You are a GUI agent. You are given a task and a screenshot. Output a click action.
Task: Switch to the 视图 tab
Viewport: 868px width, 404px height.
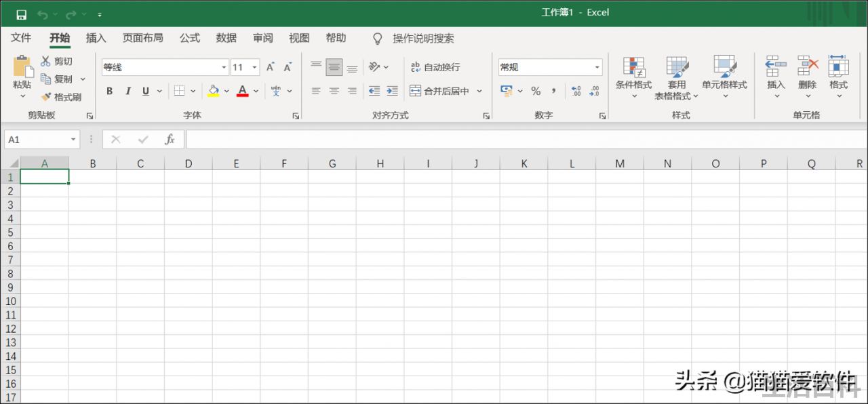click(299, 38)
